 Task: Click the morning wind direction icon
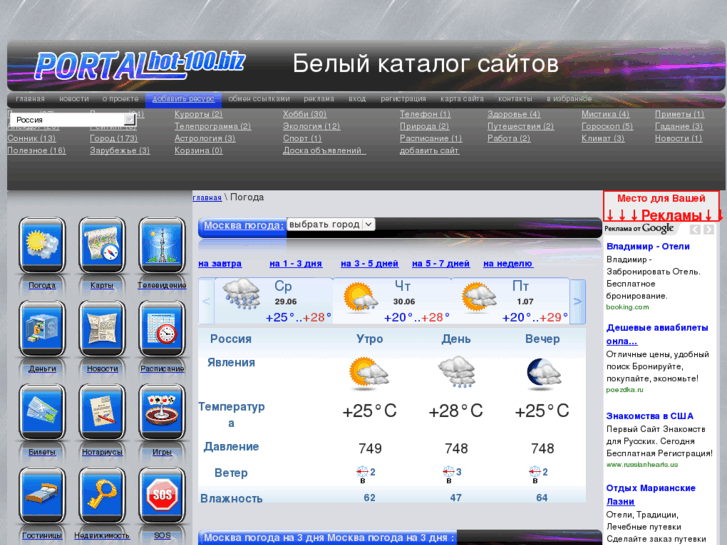pos(362,472)
